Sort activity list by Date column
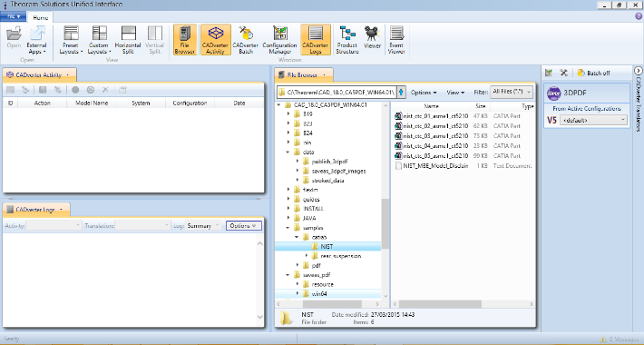This screenshot has width=644, height=345. (239, 103)
